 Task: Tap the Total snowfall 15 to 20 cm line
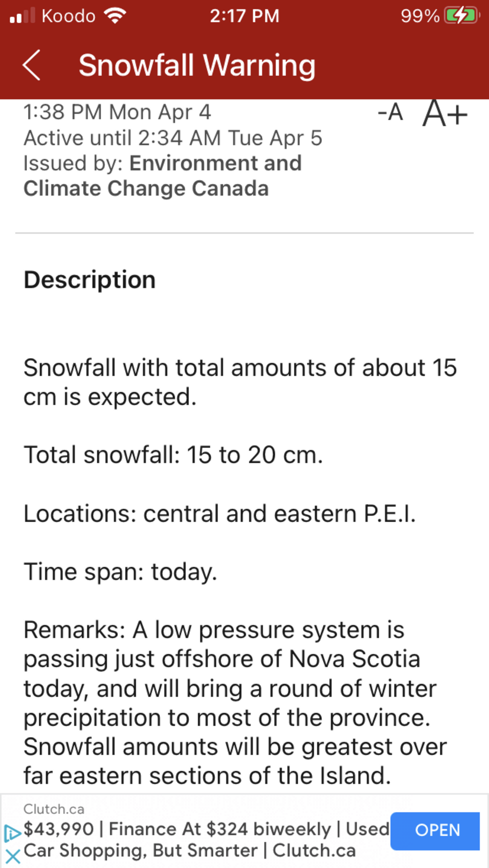(173, 455)
